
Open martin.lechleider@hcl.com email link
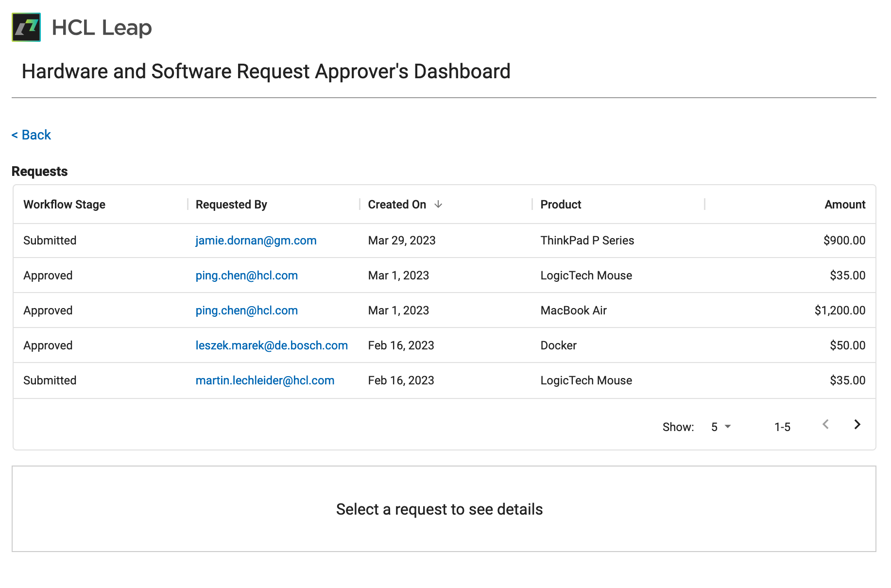click(265, 380)
